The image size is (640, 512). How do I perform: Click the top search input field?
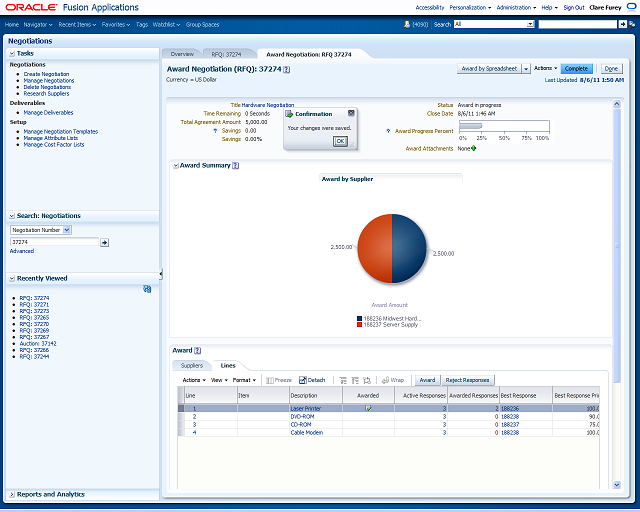(578, 24)
